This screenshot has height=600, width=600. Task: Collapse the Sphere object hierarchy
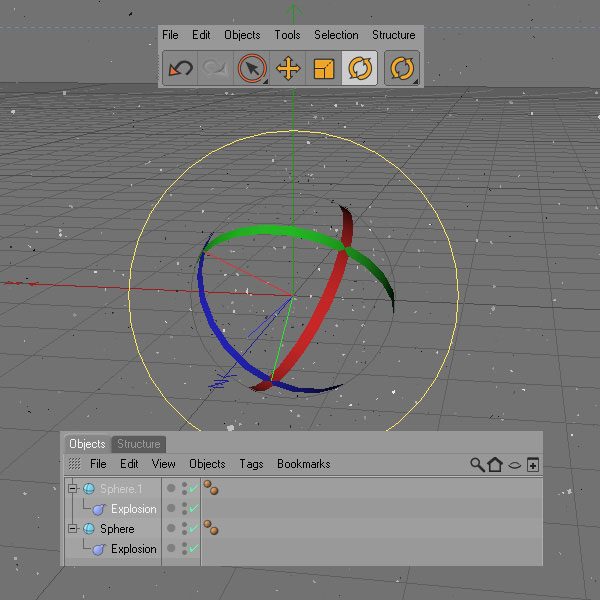pyautogui.click(x=73, y=529)
